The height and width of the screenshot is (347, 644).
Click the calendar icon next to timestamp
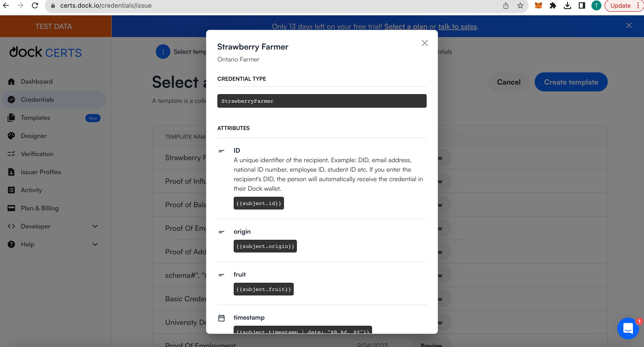[x=221, y=318]
